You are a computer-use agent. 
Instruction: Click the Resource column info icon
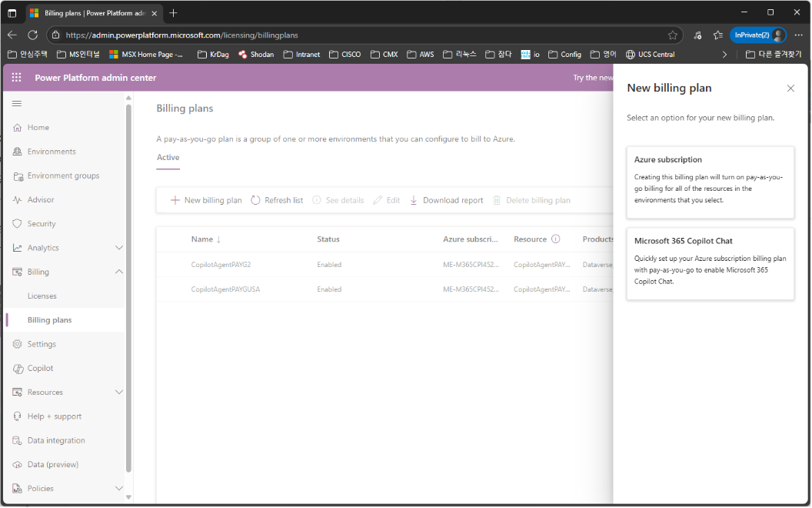556,239
